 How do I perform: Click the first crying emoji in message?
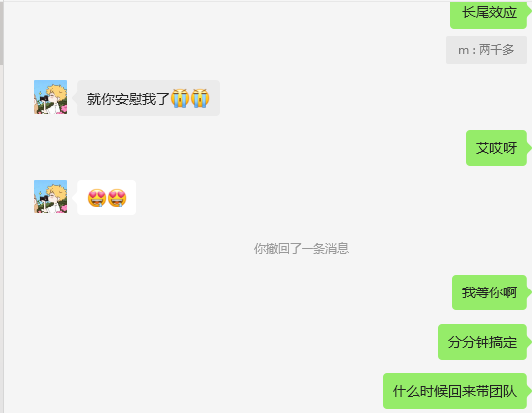click(180, 99)
